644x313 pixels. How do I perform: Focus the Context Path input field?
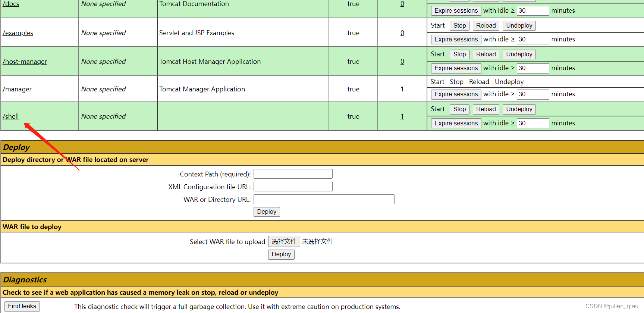pos(293,174)
